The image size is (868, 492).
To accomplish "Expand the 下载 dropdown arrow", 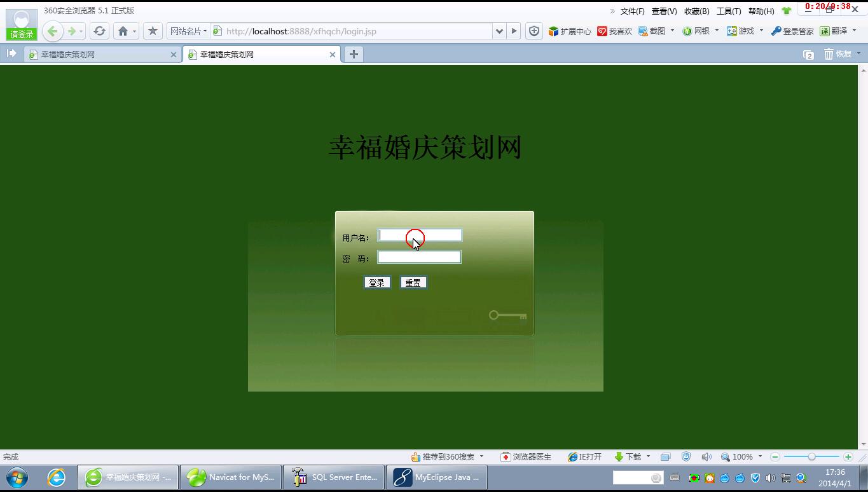I will pos(648,456).
